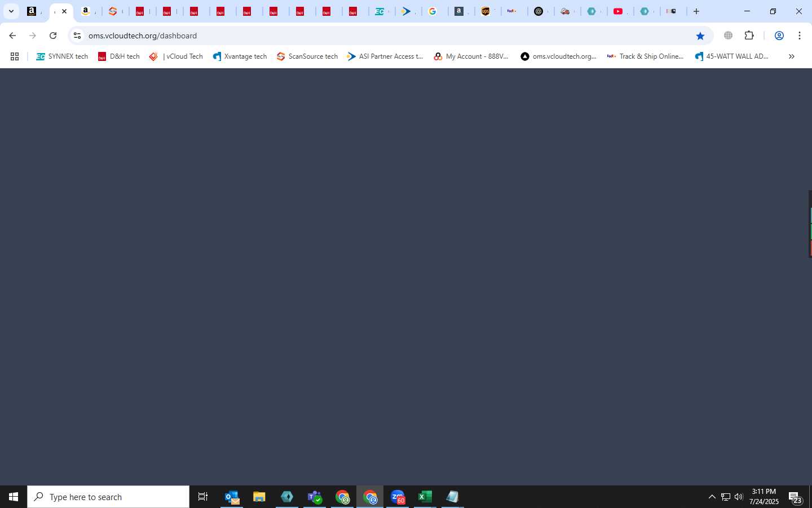
Task: Switch to the FedEx tab
Action: 512,11
